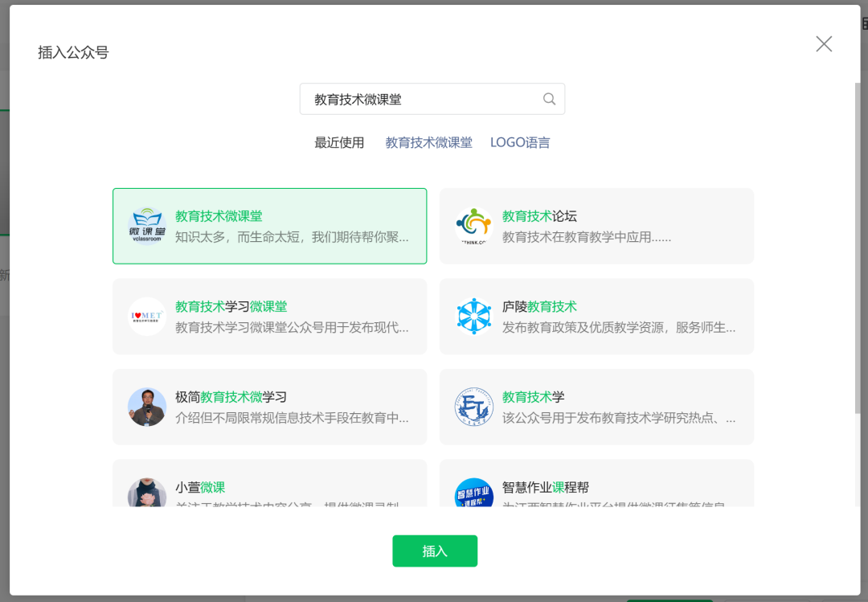Choose recent item LOGO语言
The height and width of the screenshot is (602, 868).
(x=520, y=143)
